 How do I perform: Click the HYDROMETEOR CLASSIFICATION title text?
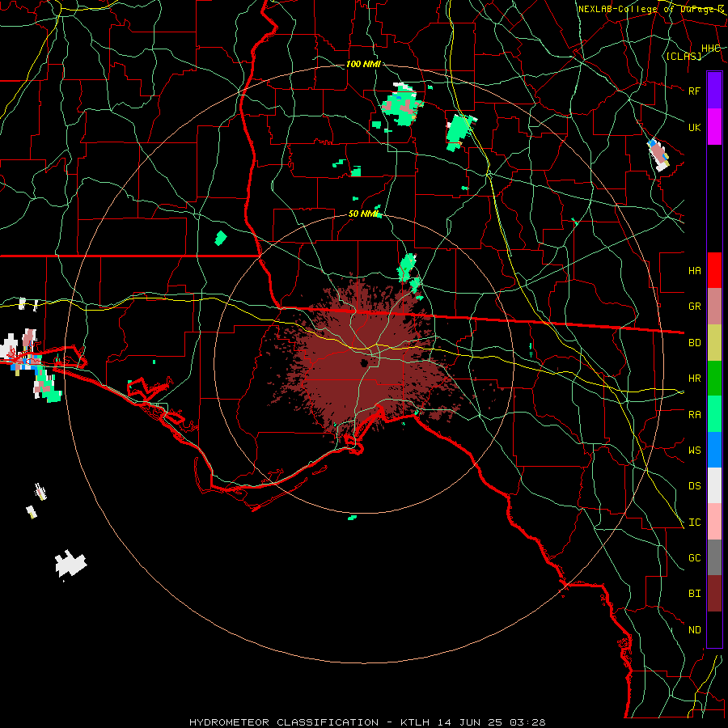[x=284, y=722]
